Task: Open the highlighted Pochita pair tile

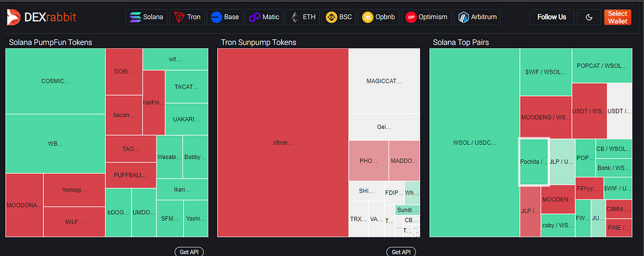Action: point(534,161)
